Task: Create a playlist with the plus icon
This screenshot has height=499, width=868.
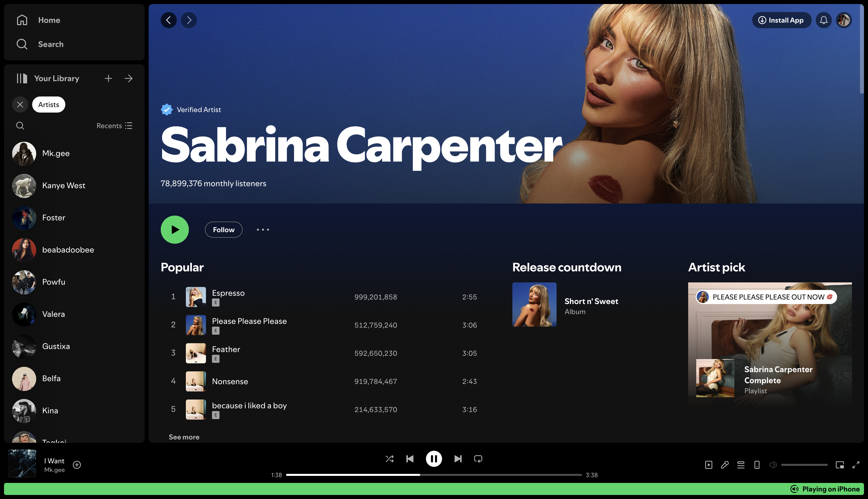Action: pyautogui.click(x=108, y=78)
